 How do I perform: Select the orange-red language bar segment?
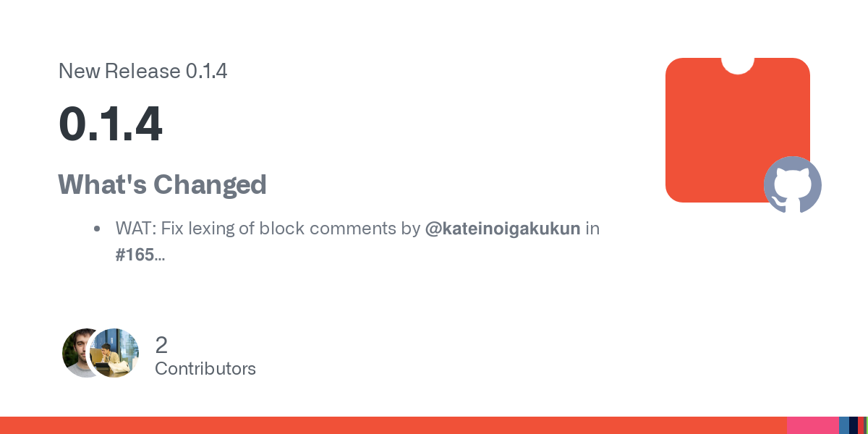[393, 425]
